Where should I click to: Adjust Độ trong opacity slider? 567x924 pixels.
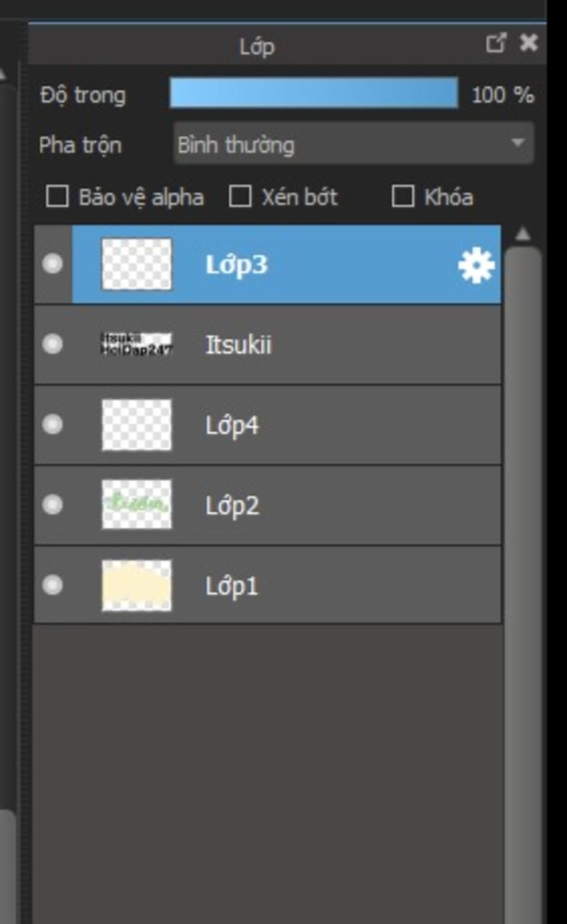pos(314,93)
